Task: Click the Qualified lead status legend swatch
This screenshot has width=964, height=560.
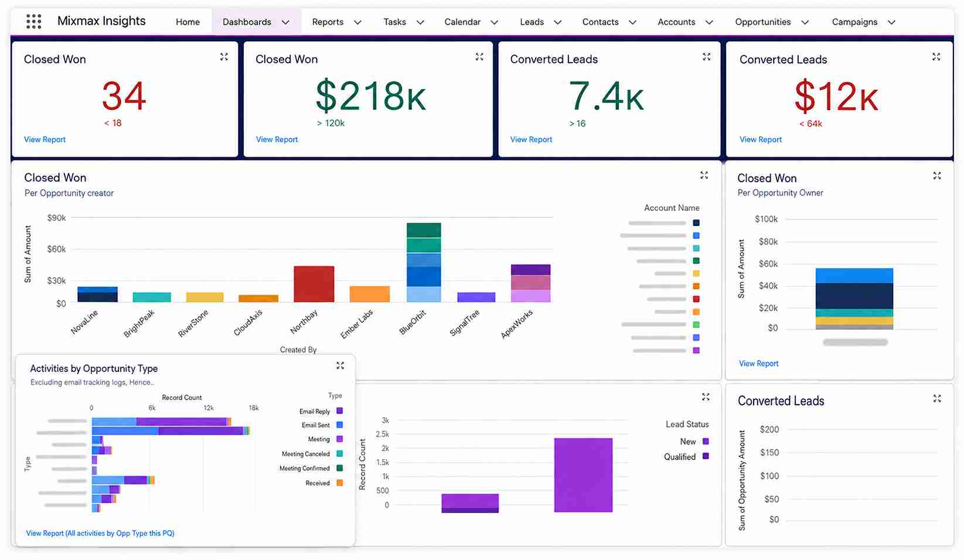Action: tap(706, 456)
